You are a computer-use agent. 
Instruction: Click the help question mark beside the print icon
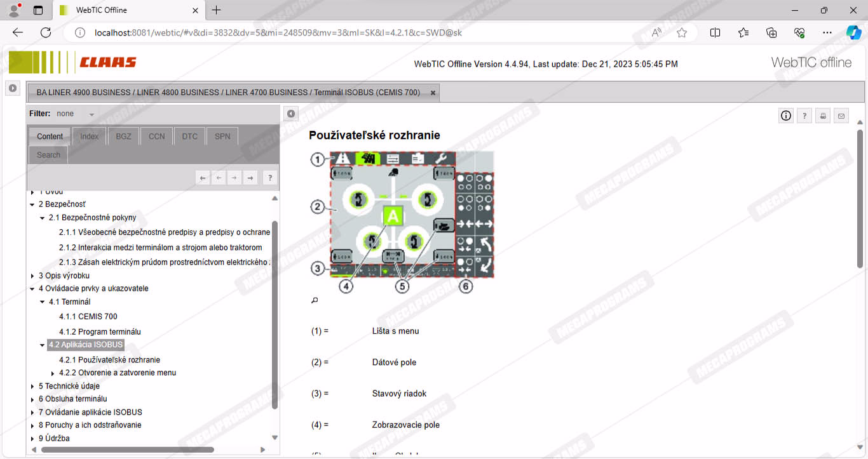click(804, 116)
